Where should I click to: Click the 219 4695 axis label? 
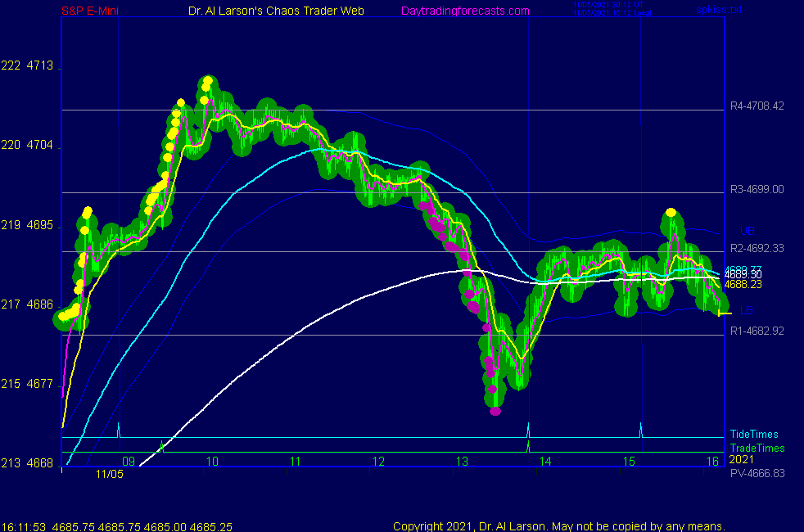(x=27, y=225)
